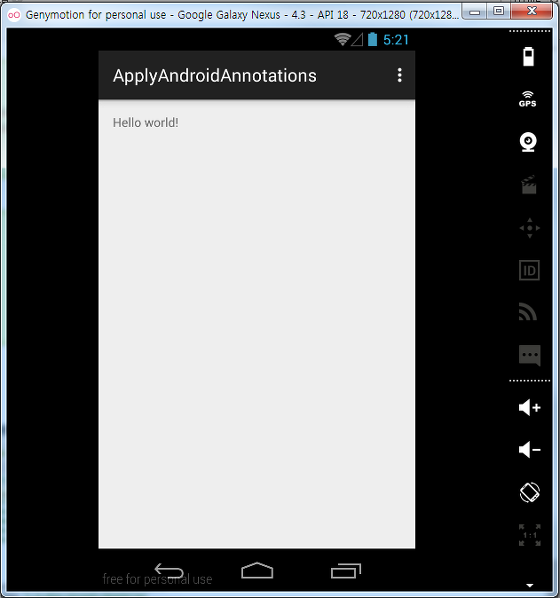Screen dimensions: 560x598
Task: Tap the Android recent apps button
Action: 346,571
